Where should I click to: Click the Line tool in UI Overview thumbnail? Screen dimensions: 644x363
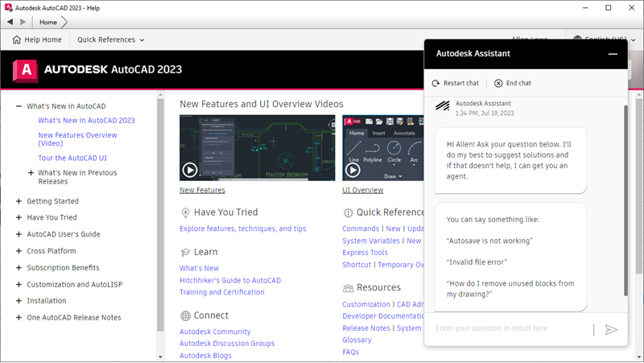(x=353, y=151)
